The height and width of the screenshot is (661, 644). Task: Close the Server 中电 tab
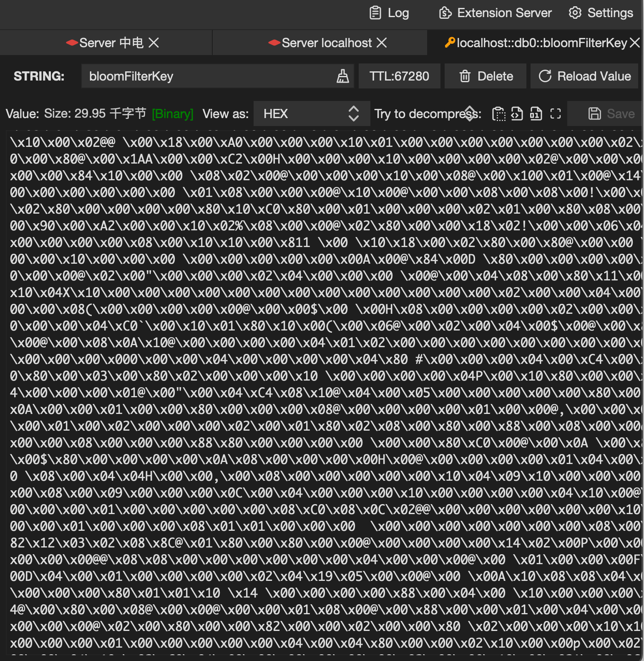tap(154, 43)
